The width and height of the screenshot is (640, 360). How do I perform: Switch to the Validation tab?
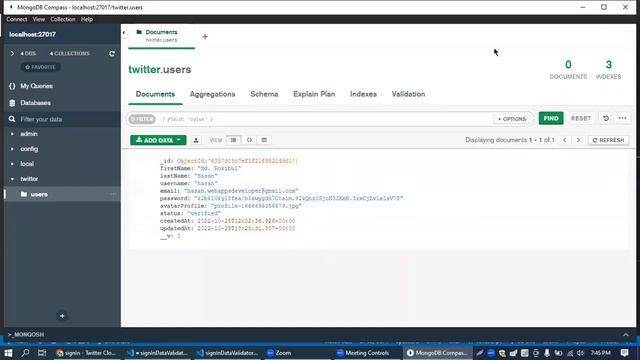408,94
